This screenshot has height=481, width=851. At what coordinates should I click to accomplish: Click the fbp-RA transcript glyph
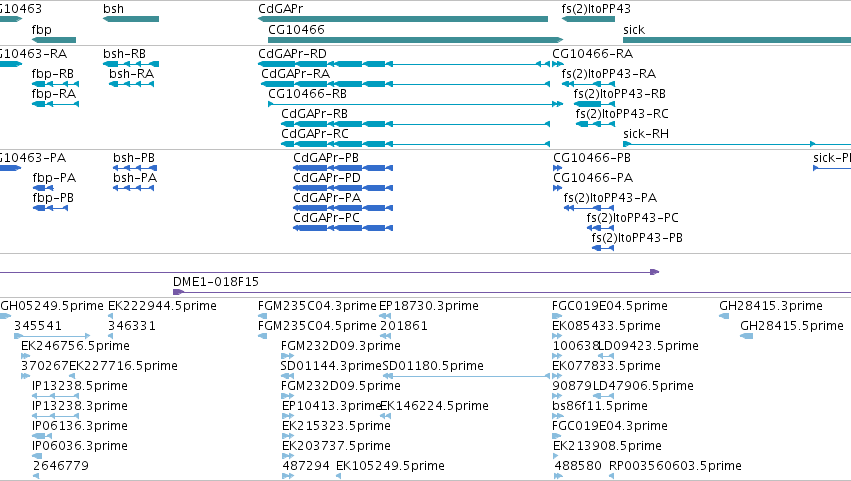click(55, 104)
